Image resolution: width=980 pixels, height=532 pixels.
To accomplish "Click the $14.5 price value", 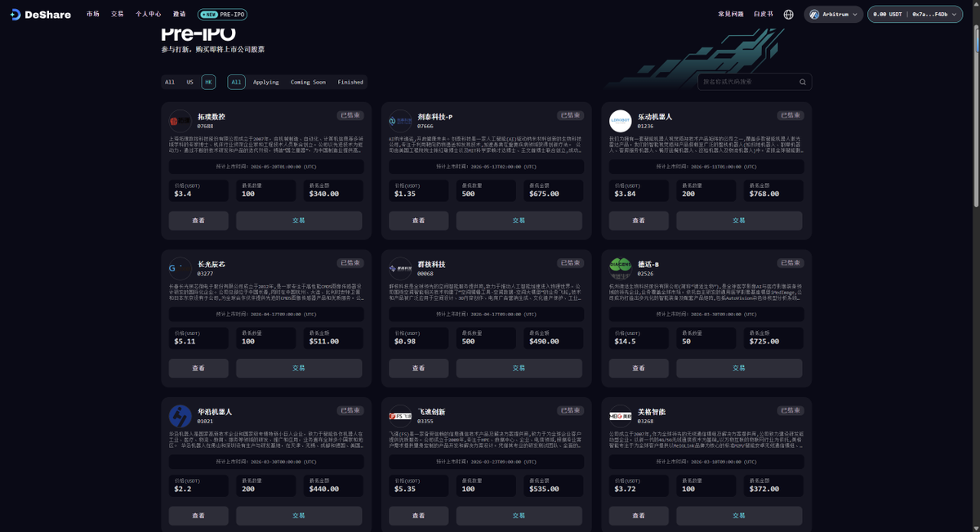I will tap(626, 341).
